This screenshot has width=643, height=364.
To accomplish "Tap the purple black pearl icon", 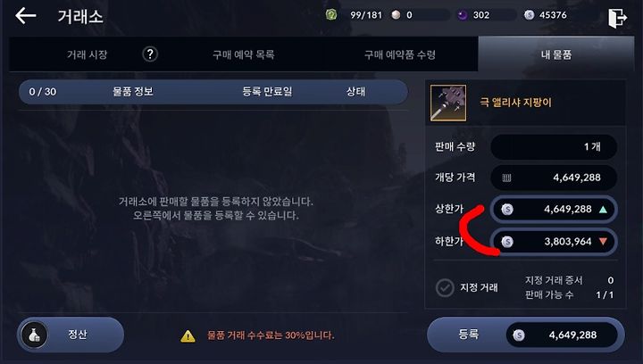I will coord(463,15).
